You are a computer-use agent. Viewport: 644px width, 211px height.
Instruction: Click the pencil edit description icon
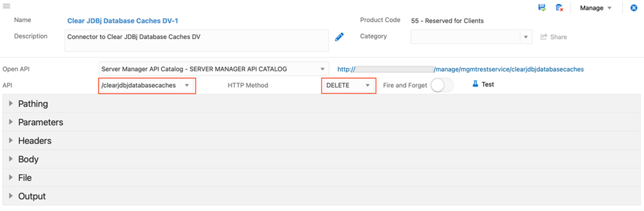pyautogui.click(x=339, y=37)
